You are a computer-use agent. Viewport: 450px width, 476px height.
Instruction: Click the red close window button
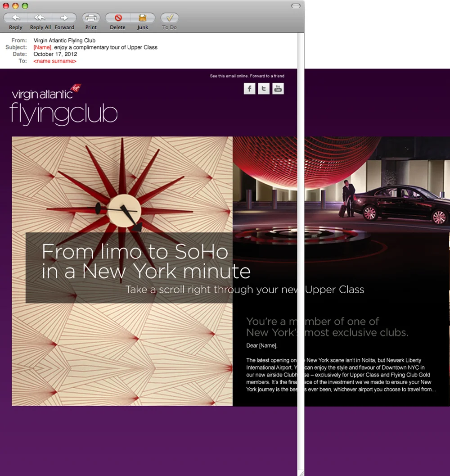point(6,6)
